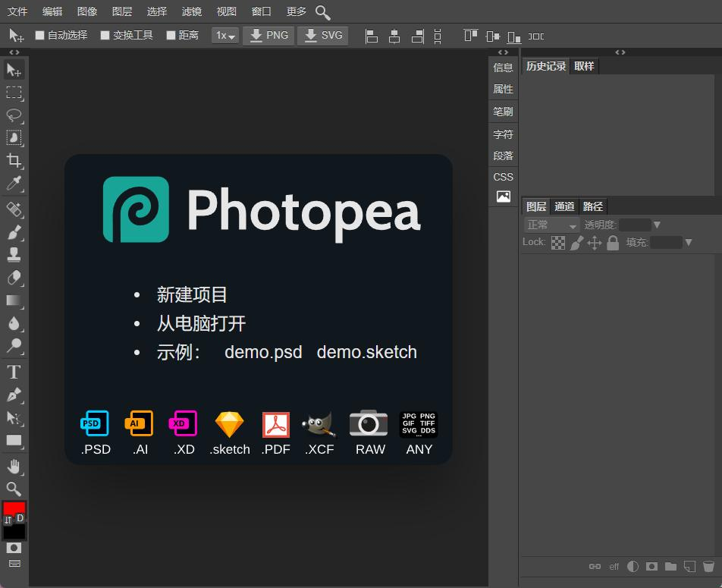Expand the 填充 fill arrow
This screenshot has height=588, width=722.
[689, 242]
